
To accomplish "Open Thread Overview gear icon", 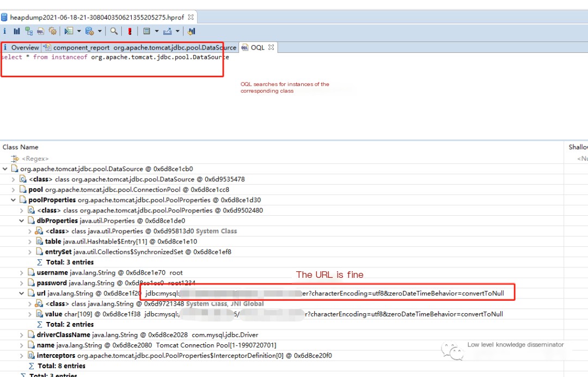I will (52, 31).
